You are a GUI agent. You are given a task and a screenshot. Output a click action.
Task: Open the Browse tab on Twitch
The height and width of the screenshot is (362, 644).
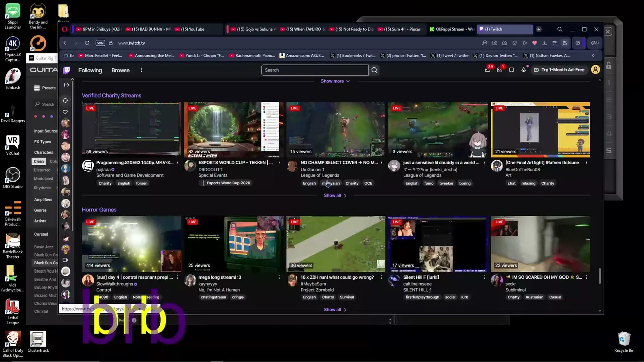pyautogui.click(x=120, y=70)
